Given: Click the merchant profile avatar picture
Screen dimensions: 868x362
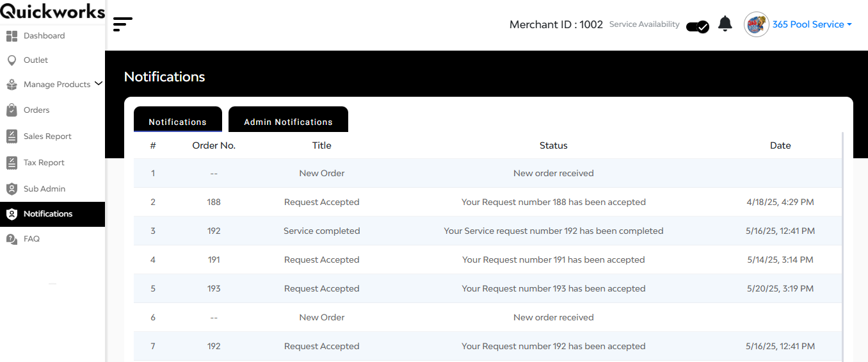Looking at the screenshot, I should [x=757, y=24].
